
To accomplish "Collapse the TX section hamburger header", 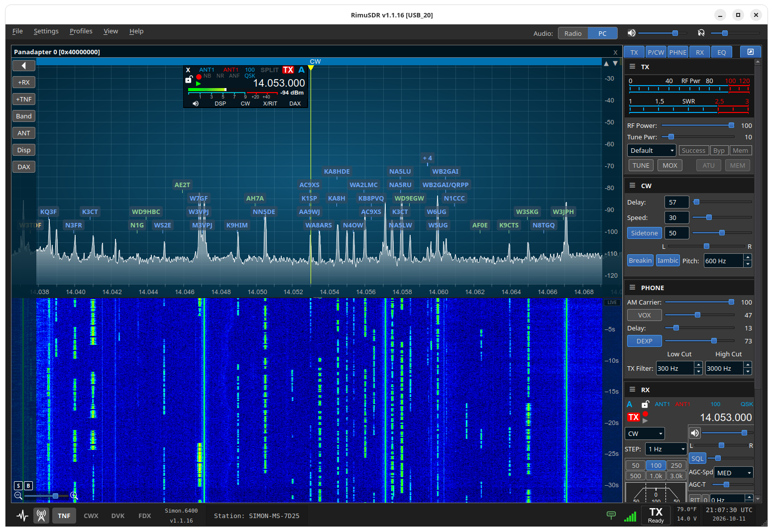I will click(632, 67).
